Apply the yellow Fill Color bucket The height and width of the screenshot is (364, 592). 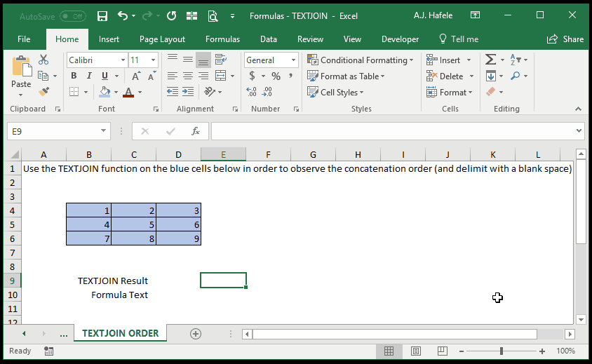click(105, 92)
